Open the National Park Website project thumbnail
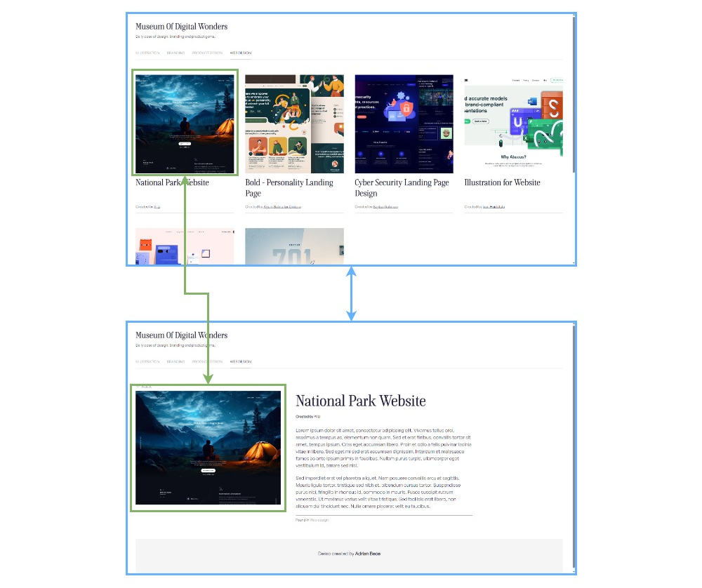Viewport: 702px width, 588px height. click(x=185, y=123)
